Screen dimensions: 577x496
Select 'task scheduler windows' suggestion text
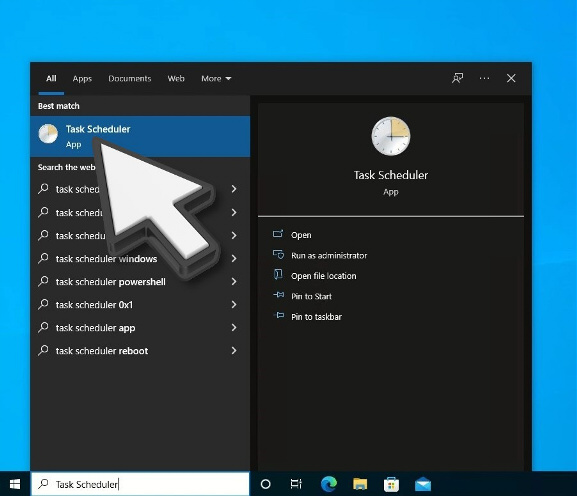tap(106, 259)
